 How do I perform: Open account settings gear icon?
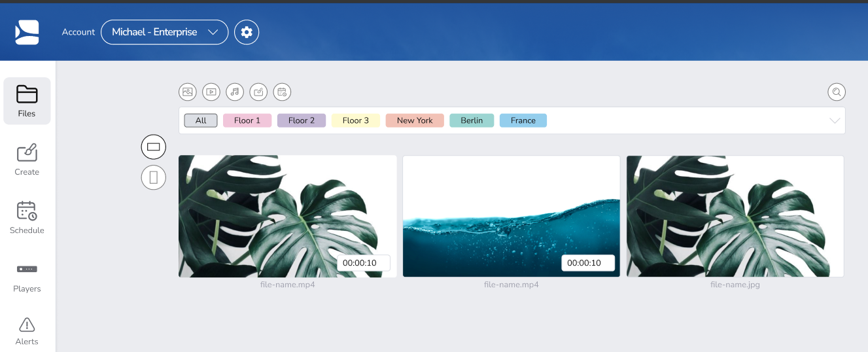coord(247,32)
